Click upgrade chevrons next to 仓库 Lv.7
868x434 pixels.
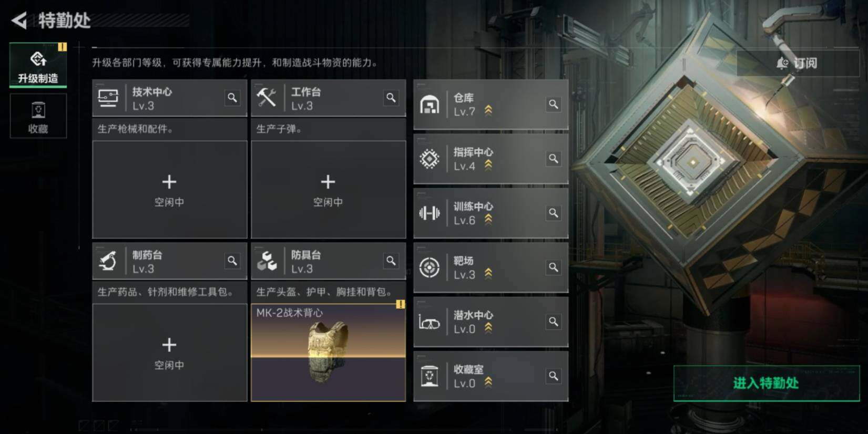click(488, 111)
